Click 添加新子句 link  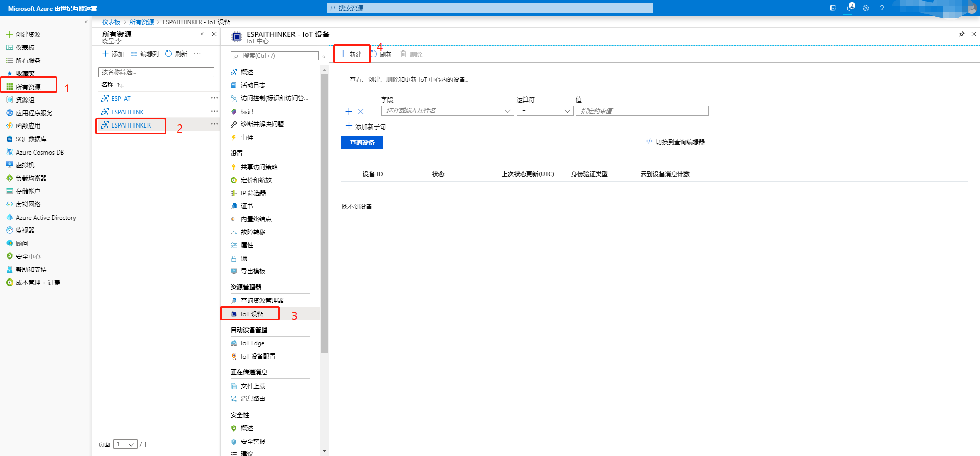click(366, 126)
